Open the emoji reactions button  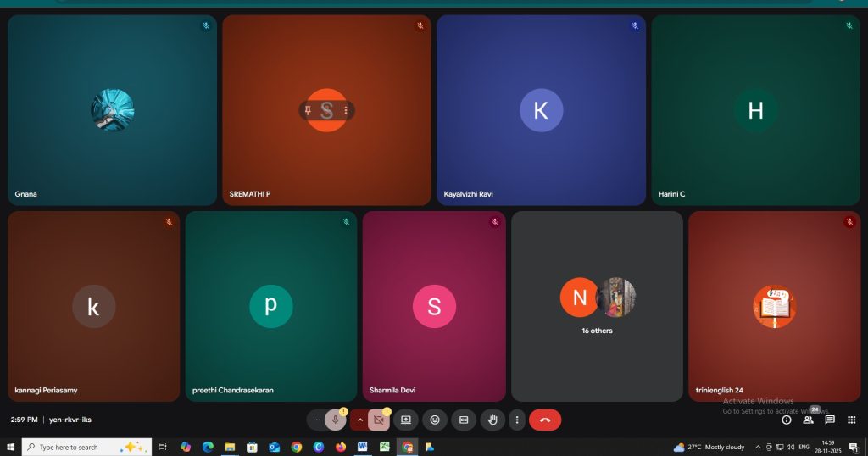tap(435, 420)
